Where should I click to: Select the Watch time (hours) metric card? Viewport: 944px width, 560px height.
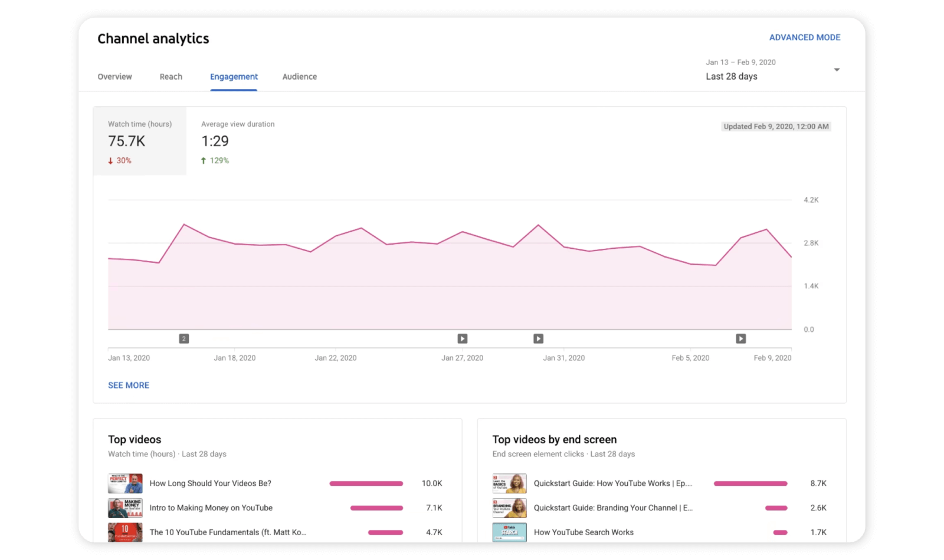point(140,141)
